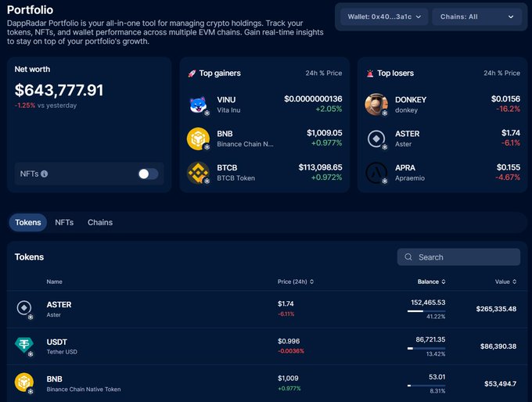Click the ASTER icon in Tokens table

coord(24,309)
